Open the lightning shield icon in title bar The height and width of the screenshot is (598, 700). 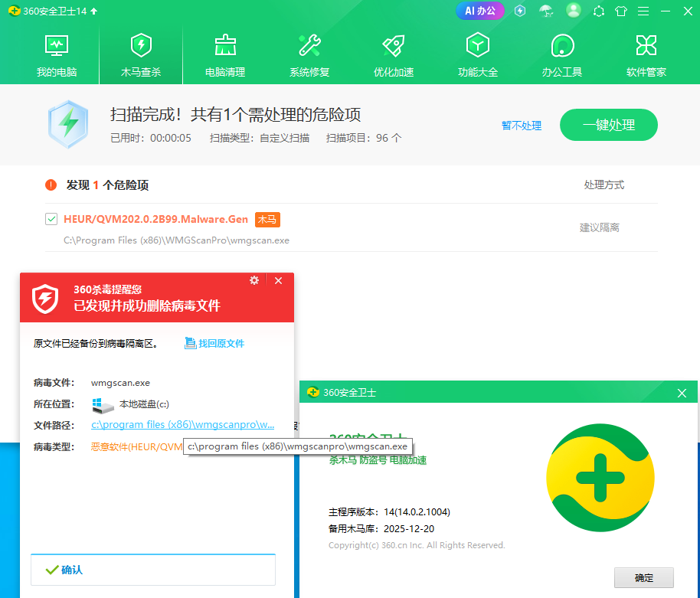coord(520,11)
